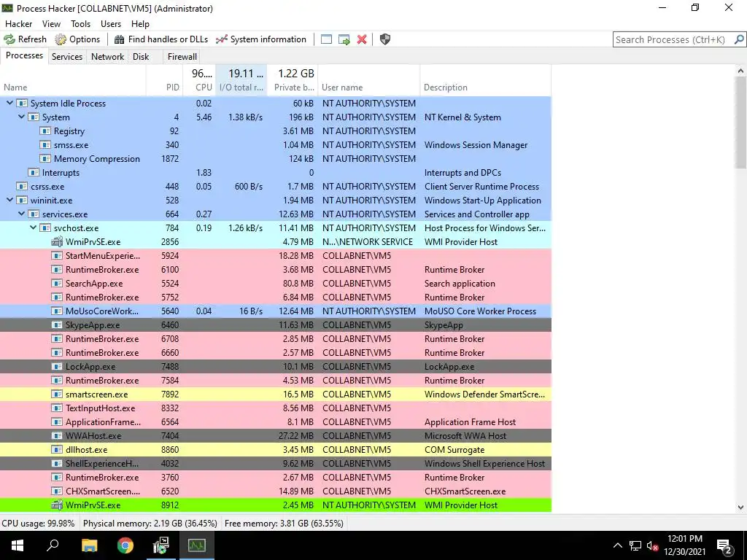Open File Explorer from taskbar
This screenshot has width=747, height=560.
coord(89,545)
